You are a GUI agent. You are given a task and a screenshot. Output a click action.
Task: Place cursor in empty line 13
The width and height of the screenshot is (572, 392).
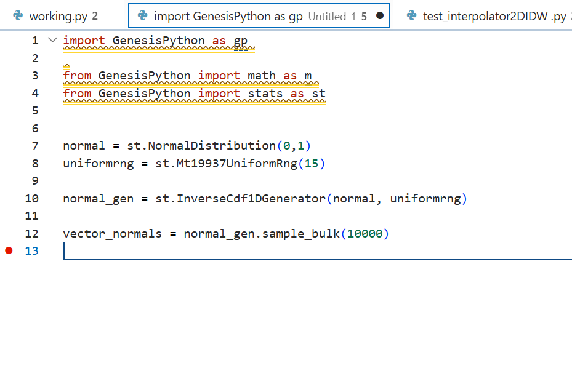pos(246,251)
